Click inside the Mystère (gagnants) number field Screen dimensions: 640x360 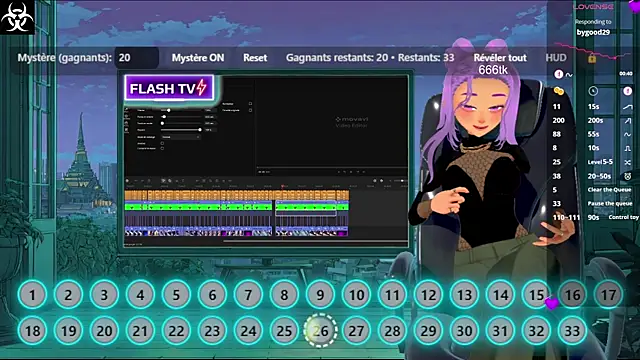pos(136,58)
